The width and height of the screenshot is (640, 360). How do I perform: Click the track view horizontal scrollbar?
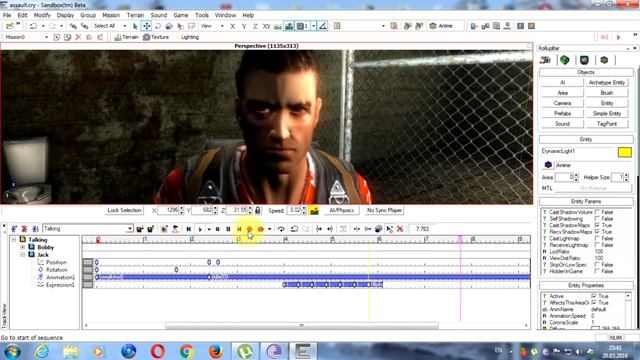pos(302,325)
